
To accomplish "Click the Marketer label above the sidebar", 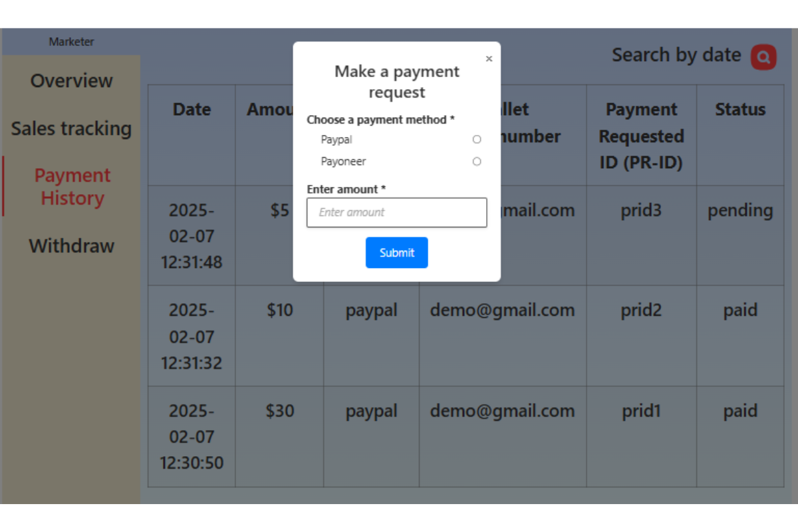I will [x=71, y=42].
